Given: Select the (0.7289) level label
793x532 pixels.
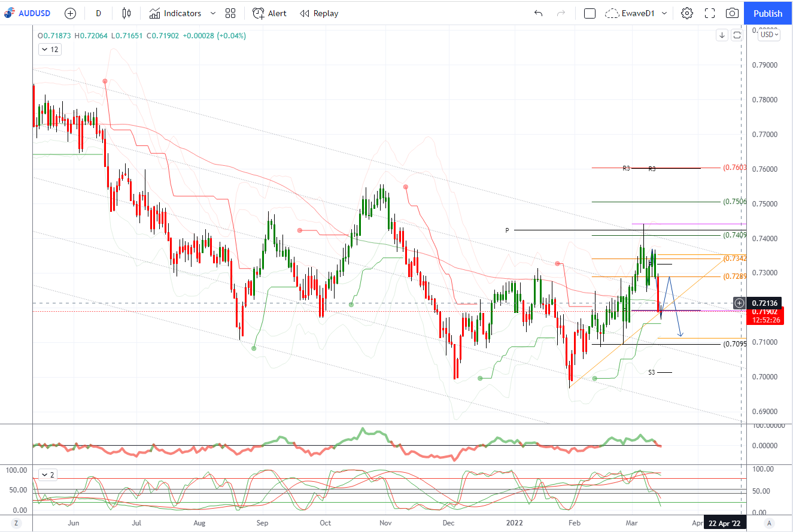Looking at the screenshot, I should coord(734,276).
